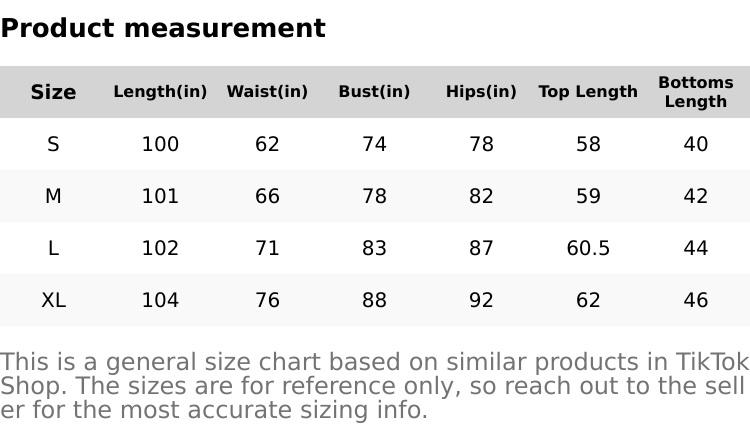Select the S size row label
The height and width of the screenshot is (446, 750).
point(53,144)
